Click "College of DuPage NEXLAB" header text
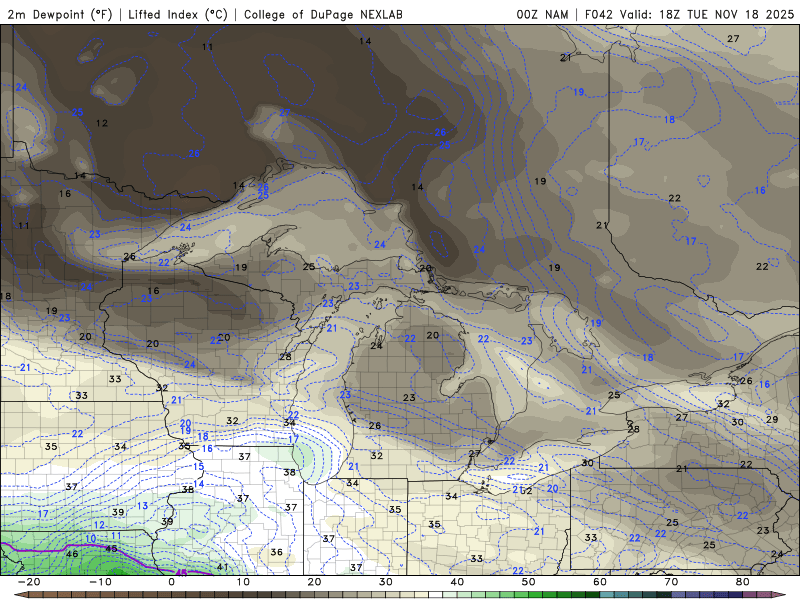 pos(323,14)
